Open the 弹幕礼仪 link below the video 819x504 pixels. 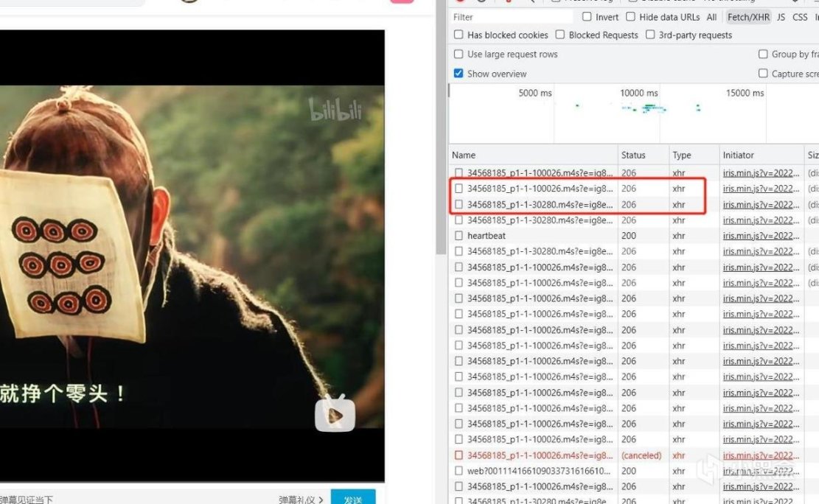coord(300,500)
